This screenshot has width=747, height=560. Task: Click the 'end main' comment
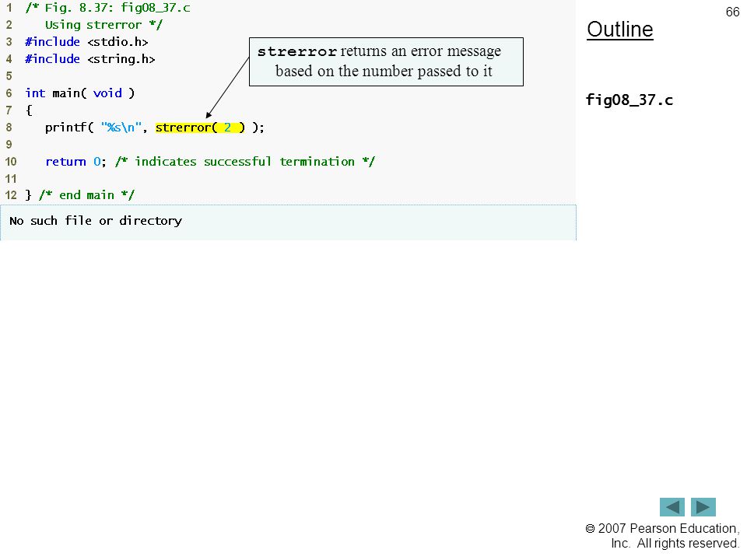(86, 195)
